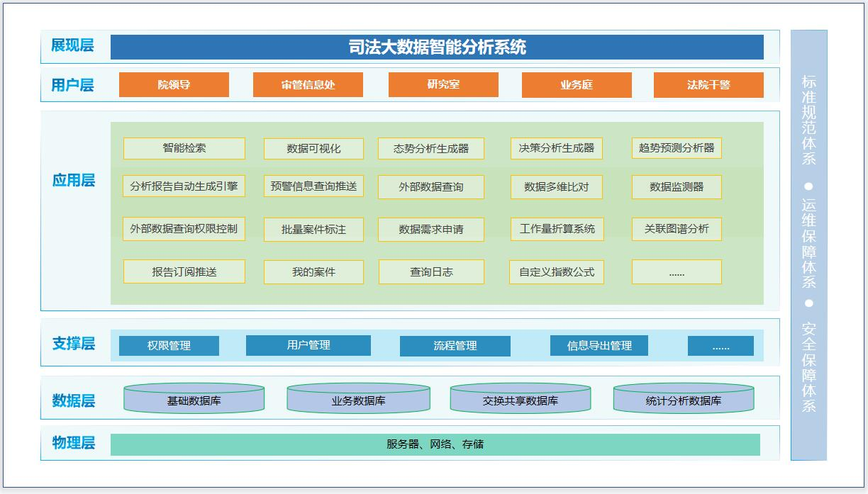
Task: Click the 法院干警 user box
Action: point(708,85)
